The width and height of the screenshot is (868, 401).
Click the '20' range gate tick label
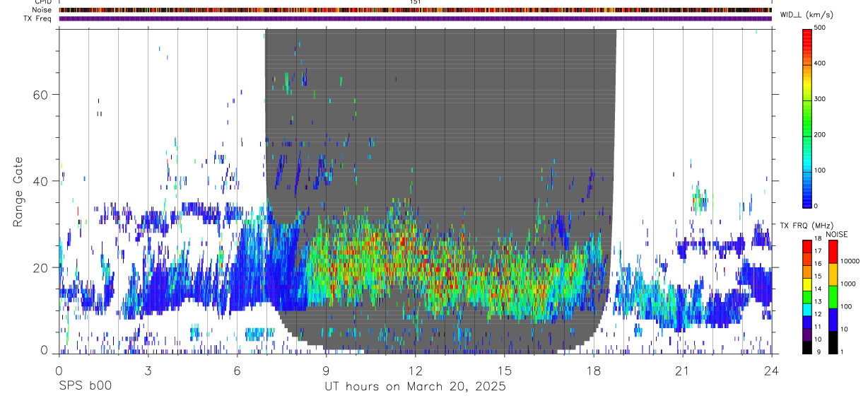[x=41, y=267]
